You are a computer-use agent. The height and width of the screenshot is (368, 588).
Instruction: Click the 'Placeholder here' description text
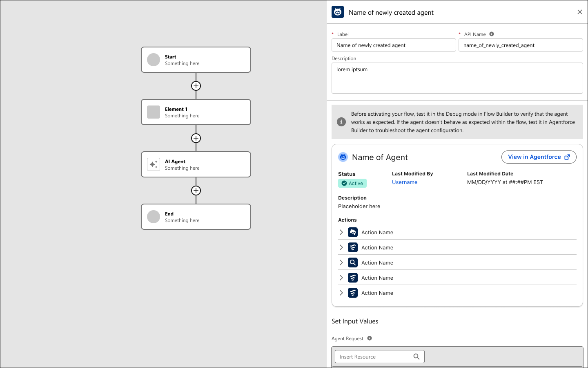point(359,206)
